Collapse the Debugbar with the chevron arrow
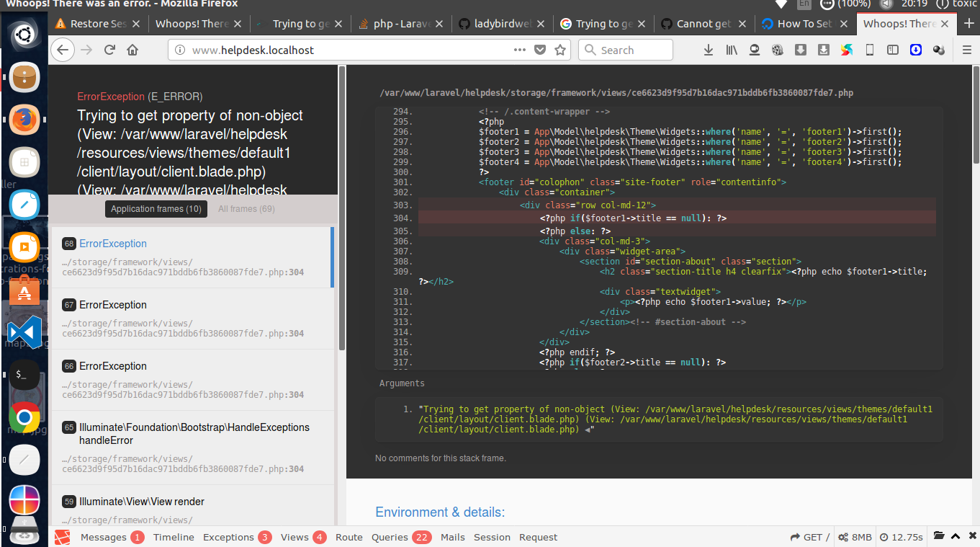Image resolution: width=980 pixels, height=547 pixels. tap(954, 536)
